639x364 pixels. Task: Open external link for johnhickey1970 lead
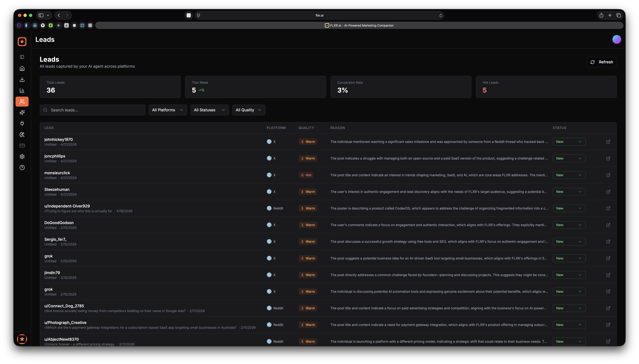click(x=608, y=142)
